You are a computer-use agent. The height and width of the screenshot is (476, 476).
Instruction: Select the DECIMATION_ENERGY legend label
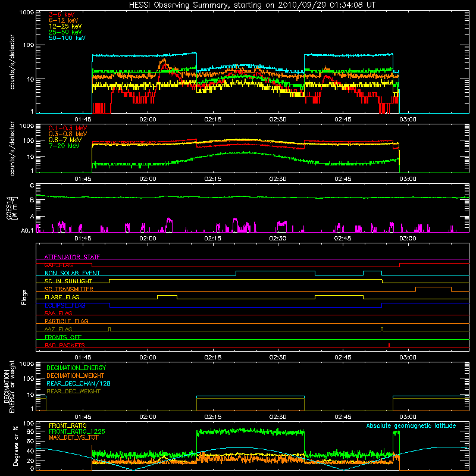pyautogui.click(x=76, y=368)
